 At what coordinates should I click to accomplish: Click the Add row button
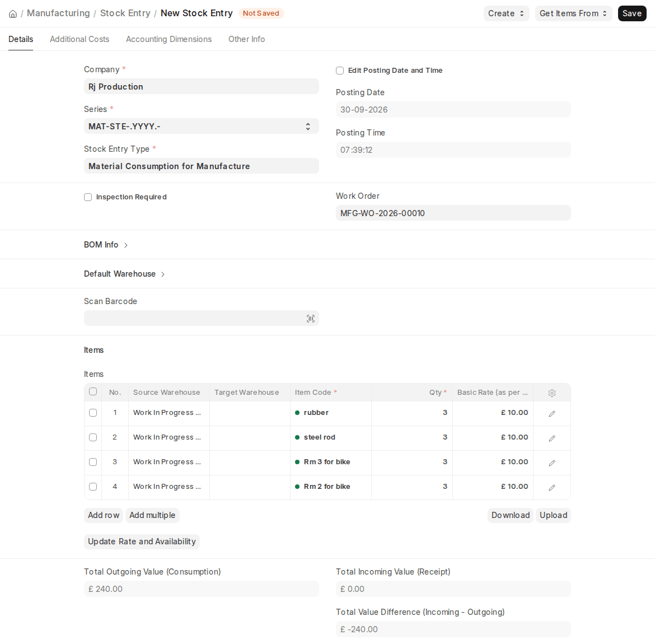click(104, 515)
